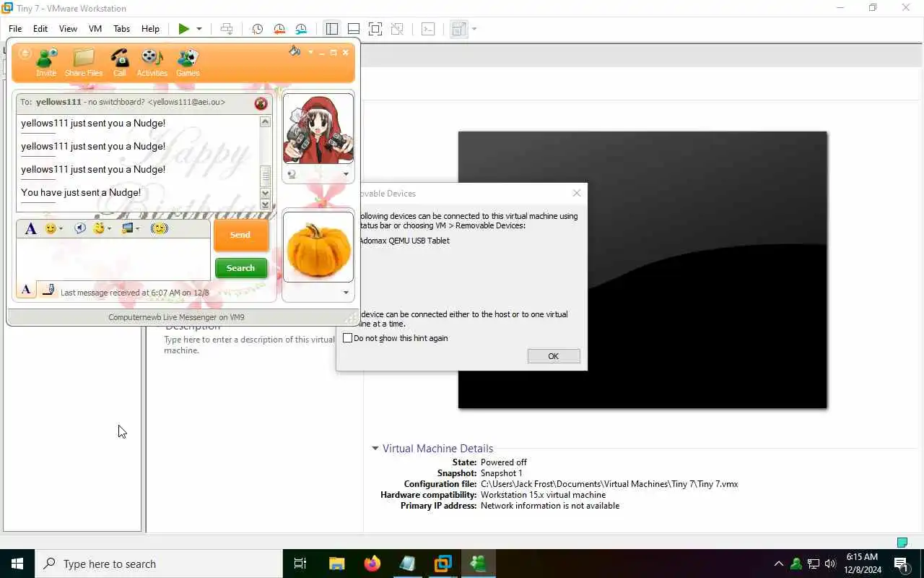Viewport: 924px width, 578px height.
Task: Close the Removable Devices dialog
Action: point(576,193)
